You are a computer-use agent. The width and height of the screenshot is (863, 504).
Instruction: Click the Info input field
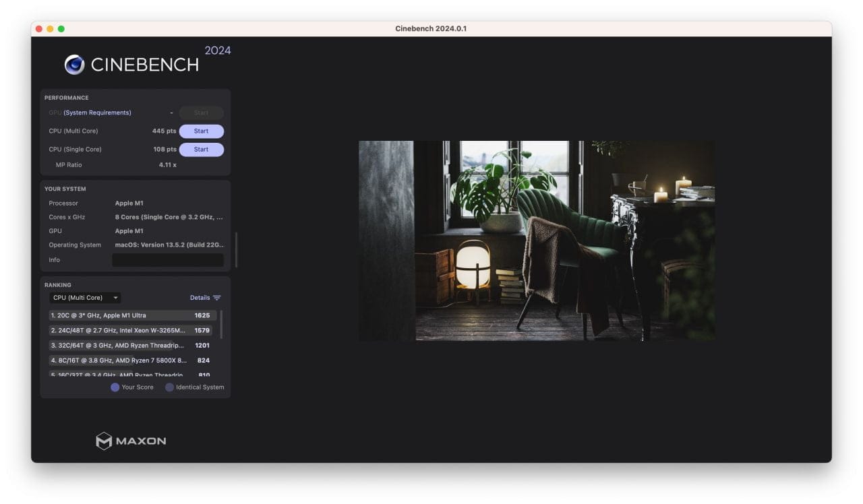pos(168,260)
